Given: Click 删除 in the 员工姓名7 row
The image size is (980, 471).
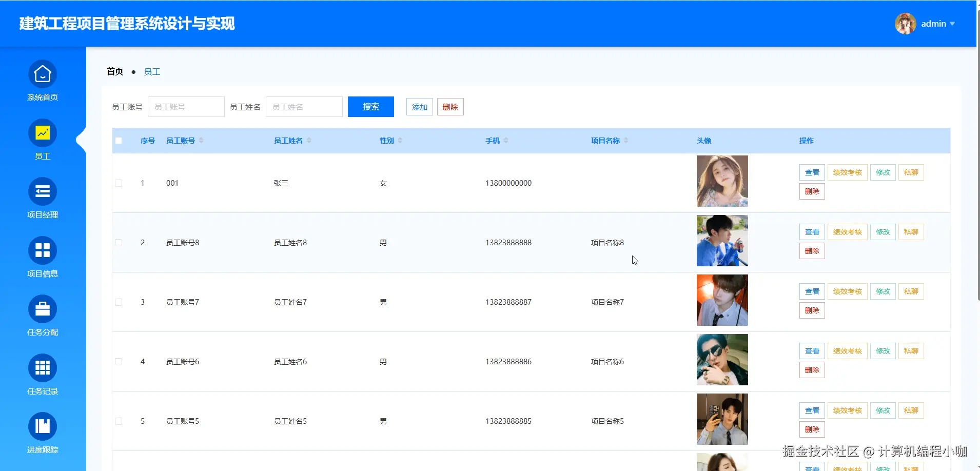Looking at the screenshot, I should [x=812, y=310].
